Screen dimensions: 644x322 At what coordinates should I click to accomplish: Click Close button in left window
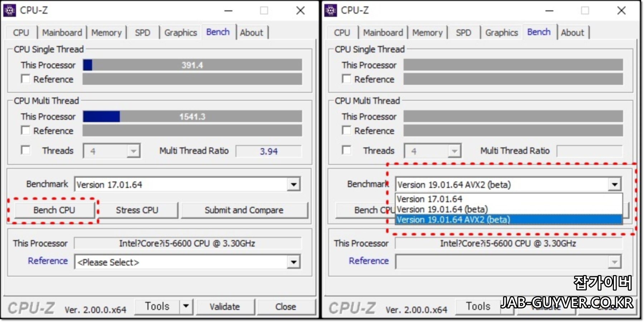[x=286, y=307]
